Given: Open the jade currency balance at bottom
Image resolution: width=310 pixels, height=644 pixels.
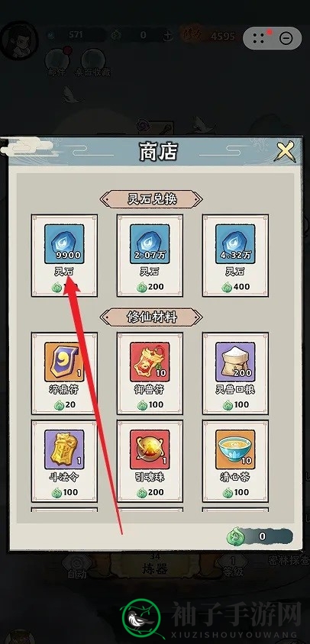Looking at the screenshot, I should click(x=260, y=536).
